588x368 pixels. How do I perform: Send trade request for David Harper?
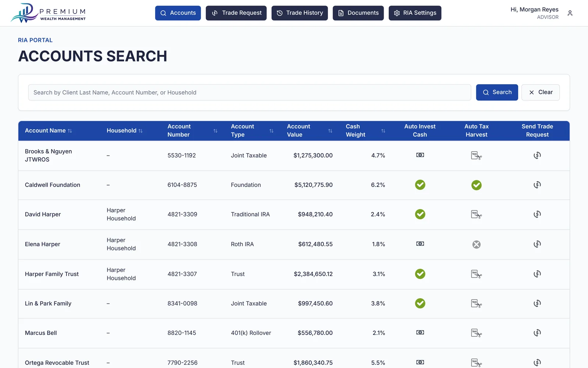(537, 214)
